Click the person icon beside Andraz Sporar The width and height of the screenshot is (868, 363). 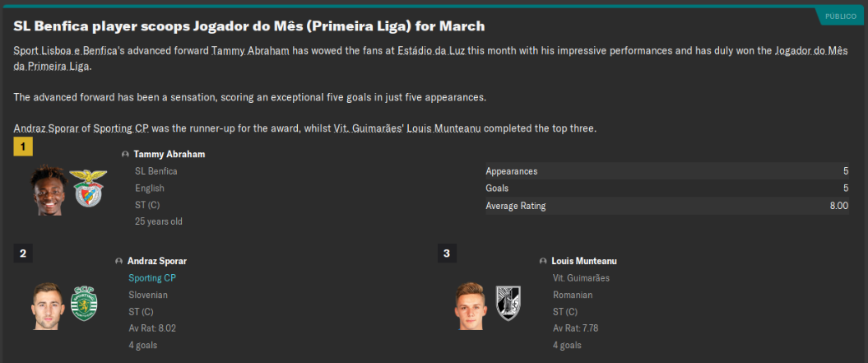click(x=119, y=261)
